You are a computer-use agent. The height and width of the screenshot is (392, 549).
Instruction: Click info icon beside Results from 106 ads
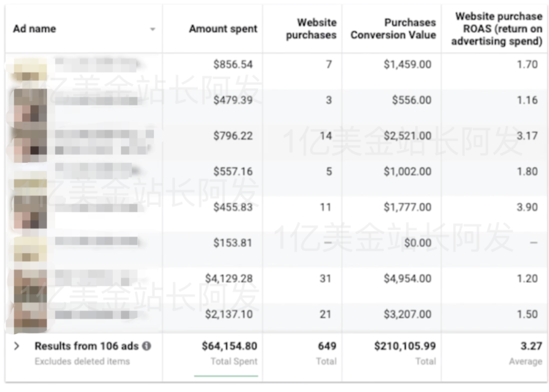click(x=146, y=346)
